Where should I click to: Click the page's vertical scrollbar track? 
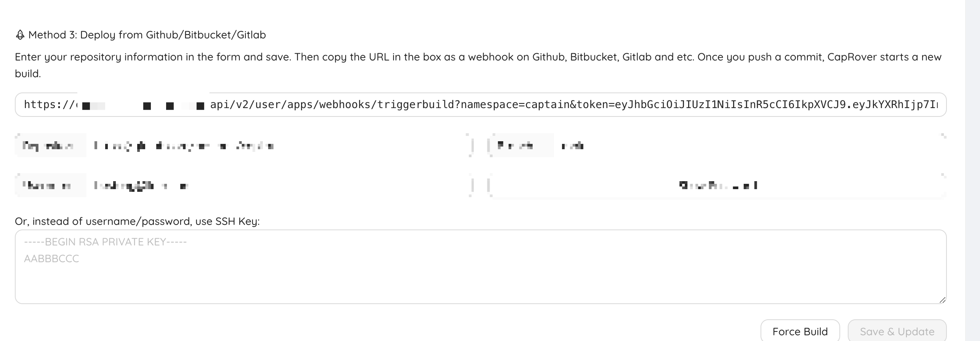pos(972,170)
